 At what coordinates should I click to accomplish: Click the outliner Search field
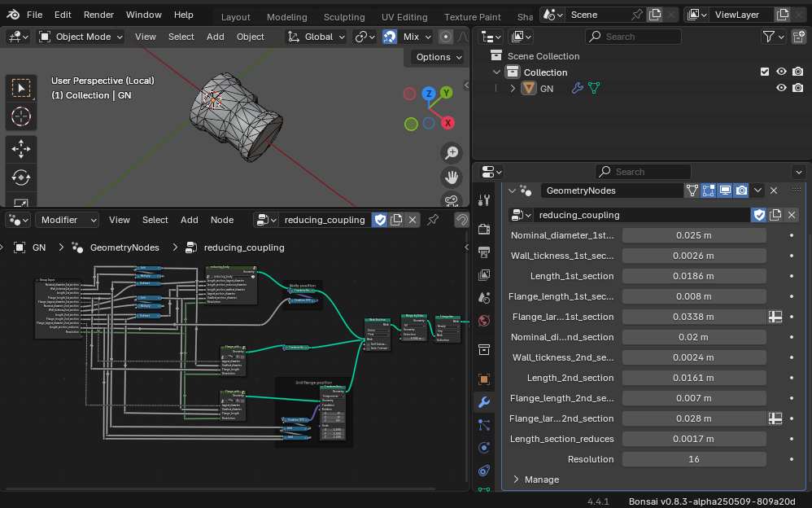(x=633, y=37)
